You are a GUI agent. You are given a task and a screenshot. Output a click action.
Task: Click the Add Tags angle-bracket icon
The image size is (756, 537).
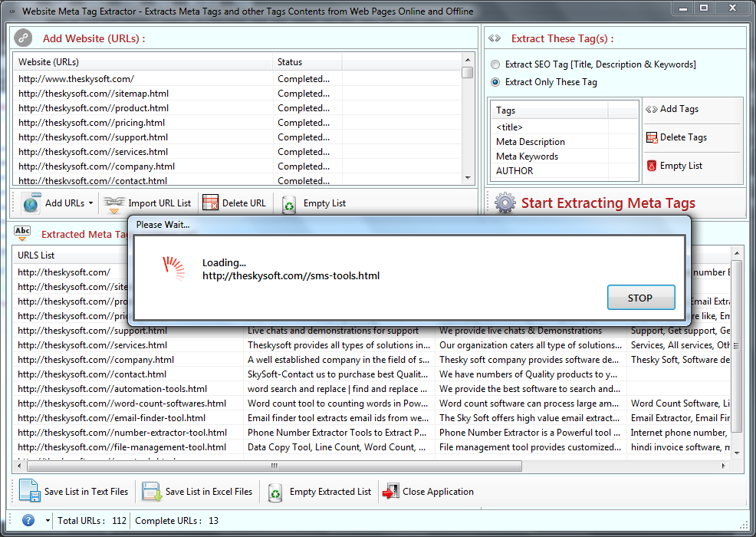coord(652,109)
